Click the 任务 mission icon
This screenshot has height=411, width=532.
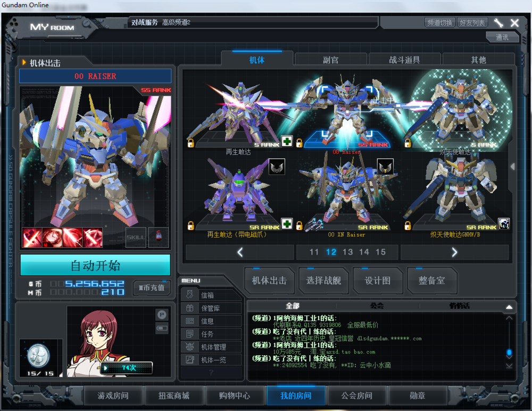190,334
